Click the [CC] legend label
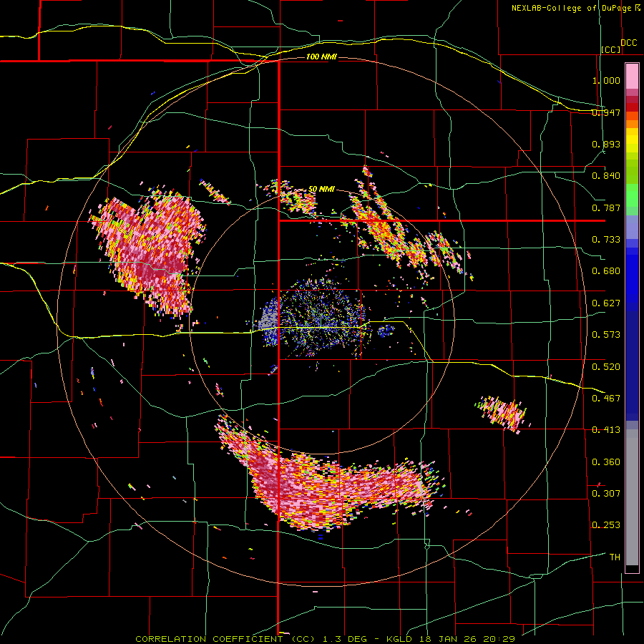Image resolution: width=644 pixels, height=644 pixels. pyautogui.click(x=611, y=49)
